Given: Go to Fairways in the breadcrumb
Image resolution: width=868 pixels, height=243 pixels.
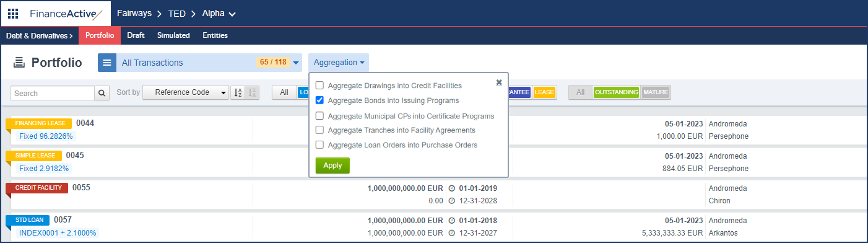Looking at the screenshot, I should coord(135,13).
